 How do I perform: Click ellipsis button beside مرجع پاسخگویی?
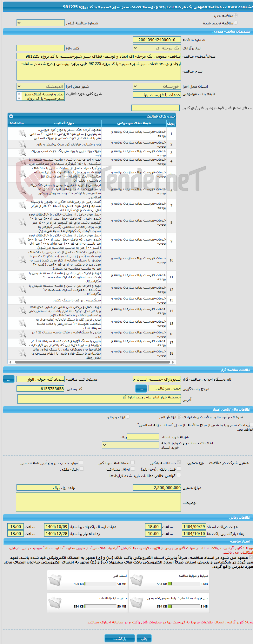141,389
